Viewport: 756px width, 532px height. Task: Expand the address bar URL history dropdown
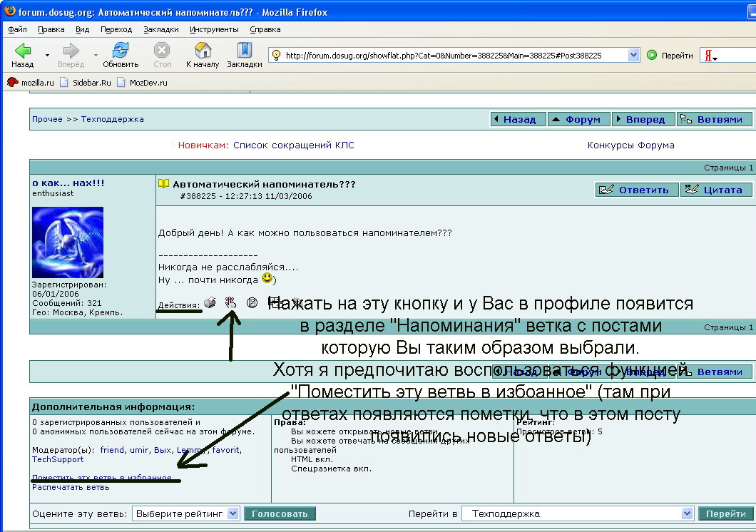tap(633, 55)
